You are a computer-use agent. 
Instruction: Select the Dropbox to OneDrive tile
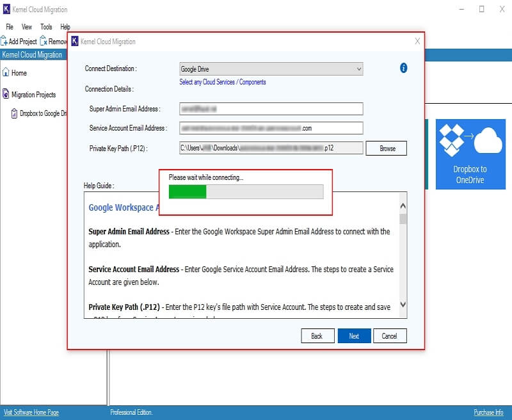470,154
